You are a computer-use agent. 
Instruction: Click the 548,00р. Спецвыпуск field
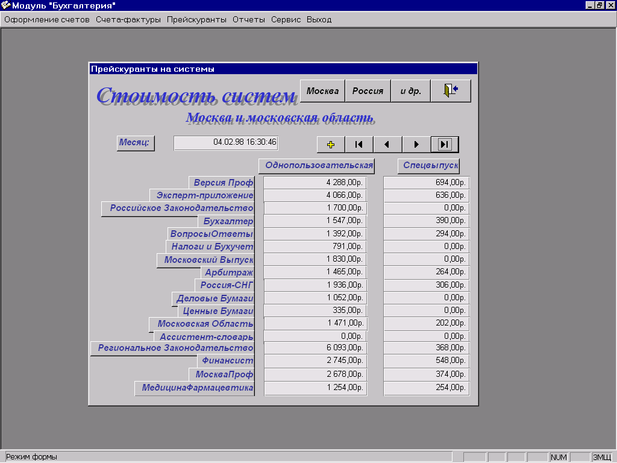coord(427,361)
